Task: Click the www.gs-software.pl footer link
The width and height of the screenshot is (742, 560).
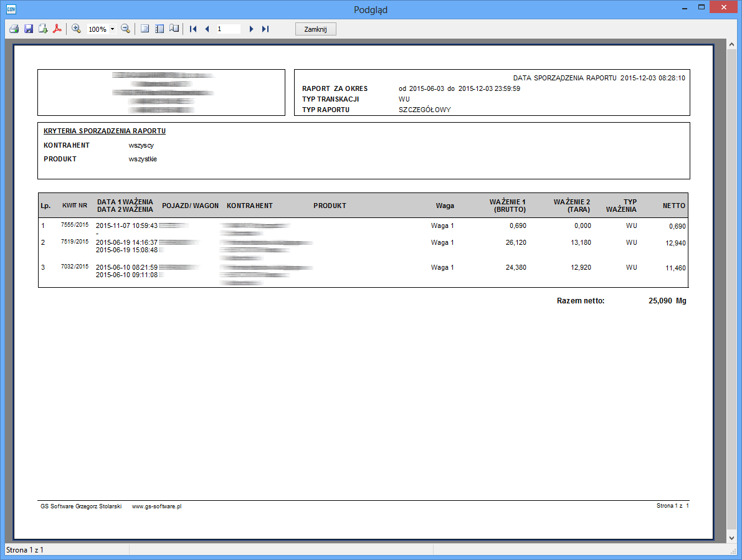Action: pyautogui.click(x=156, y=506)
